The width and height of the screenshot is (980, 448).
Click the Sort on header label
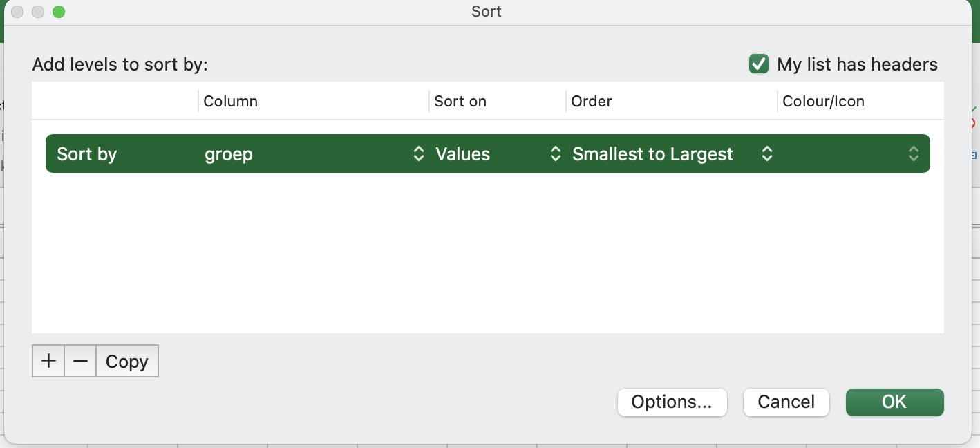(460, 102)
